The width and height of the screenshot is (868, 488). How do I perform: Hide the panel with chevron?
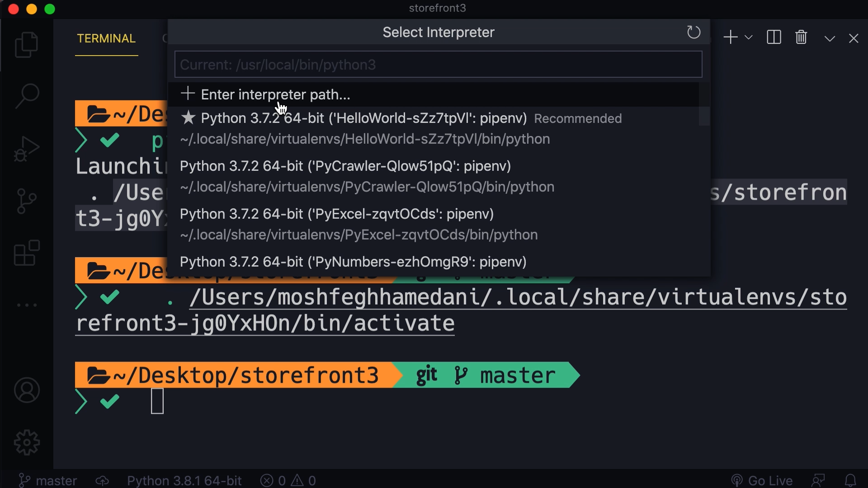point(830,38)
